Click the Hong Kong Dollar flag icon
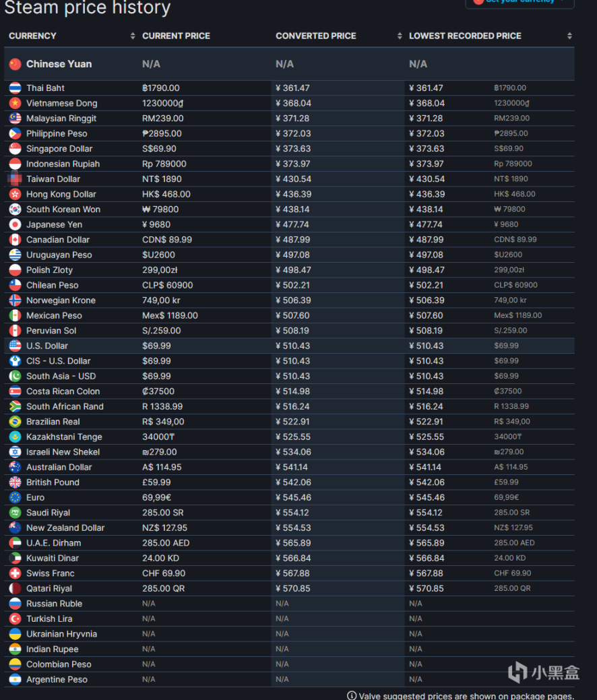 tap(15, 194)
